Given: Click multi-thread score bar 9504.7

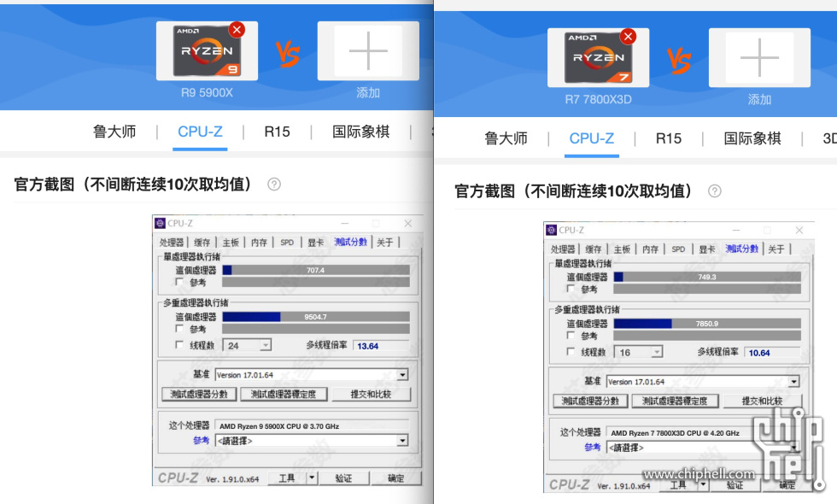Looking at the screenshot, I should coord(316,317).
